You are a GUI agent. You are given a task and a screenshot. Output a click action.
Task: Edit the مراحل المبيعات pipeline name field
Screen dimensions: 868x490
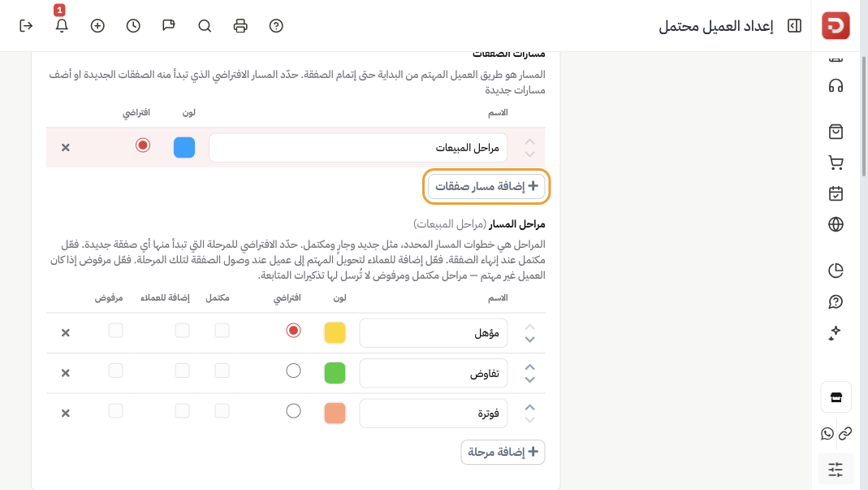point(358,147)
